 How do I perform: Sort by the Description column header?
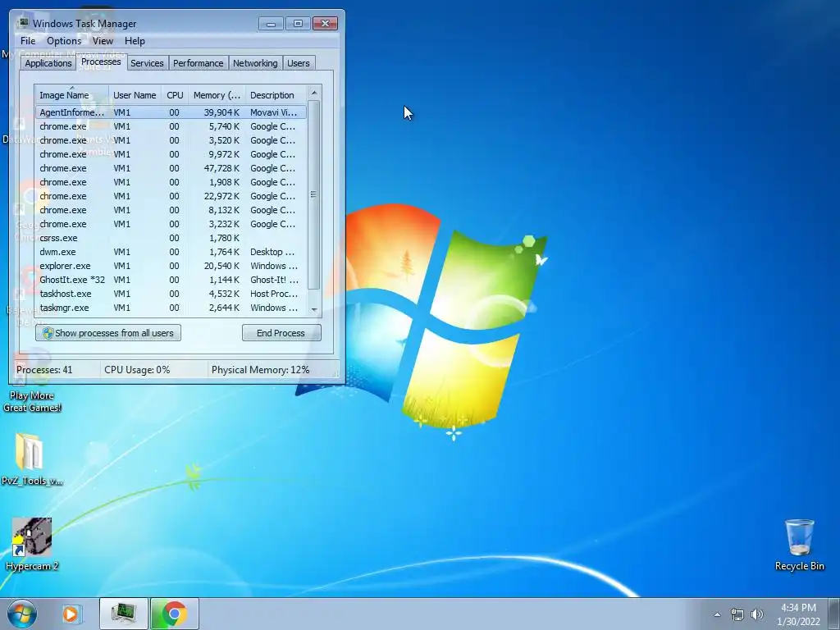(x=276, y=95)
